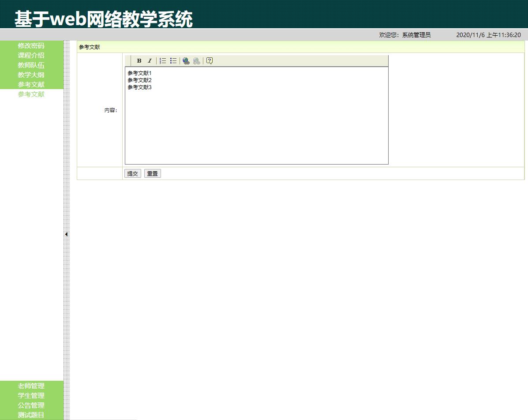Click the greyed-out remove link icon
The width and height of the screenshot is (528, 420).
pos(197,60)
